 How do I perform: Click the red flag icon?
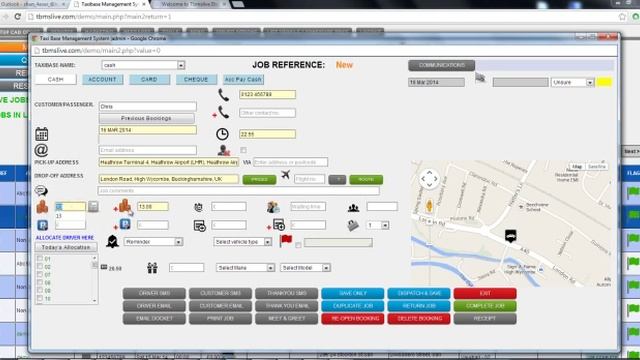click(x=286, y=241)
